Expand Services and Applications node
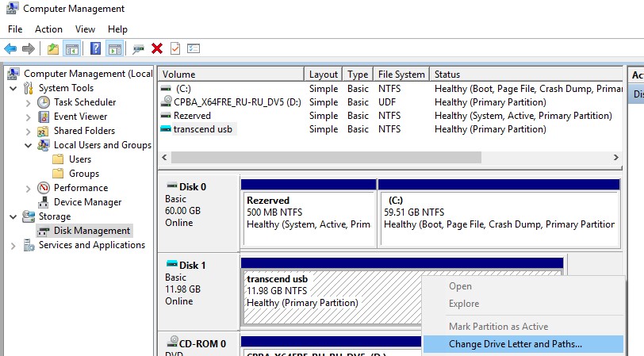The height and width of the screenshot is (356, 644). [13, 245]
